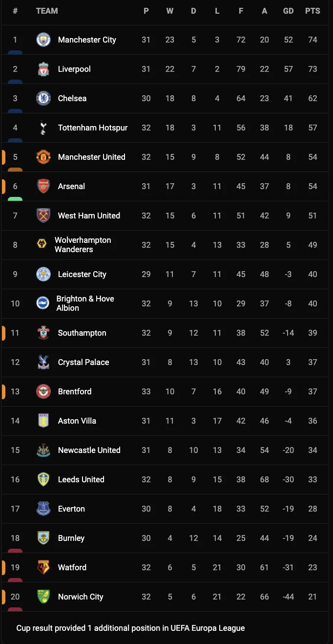Click the Wolverhampton Wanderers wolf crest
The image size is (333, 644).
(42, 244)
